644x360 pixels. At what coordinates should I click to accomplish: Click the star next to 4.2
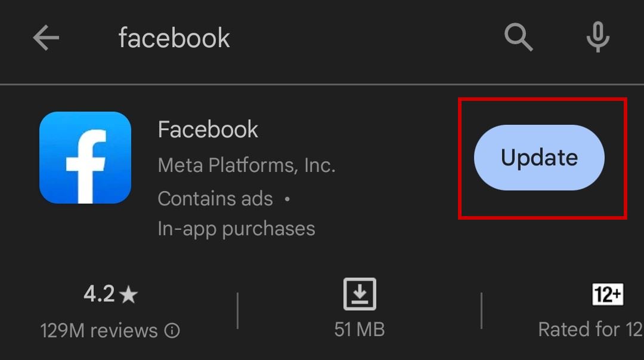click(129, 294)
